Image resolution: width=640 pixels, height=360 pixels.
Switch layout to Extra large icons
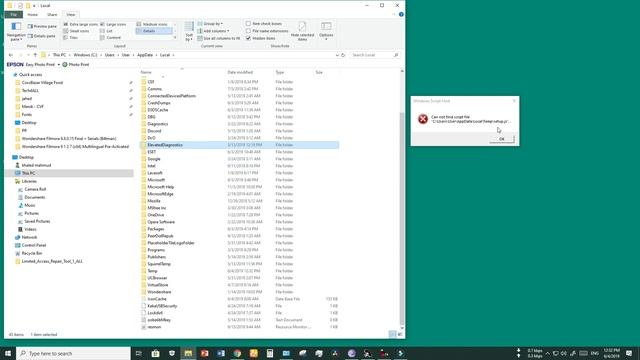click(x=80, y=24)
